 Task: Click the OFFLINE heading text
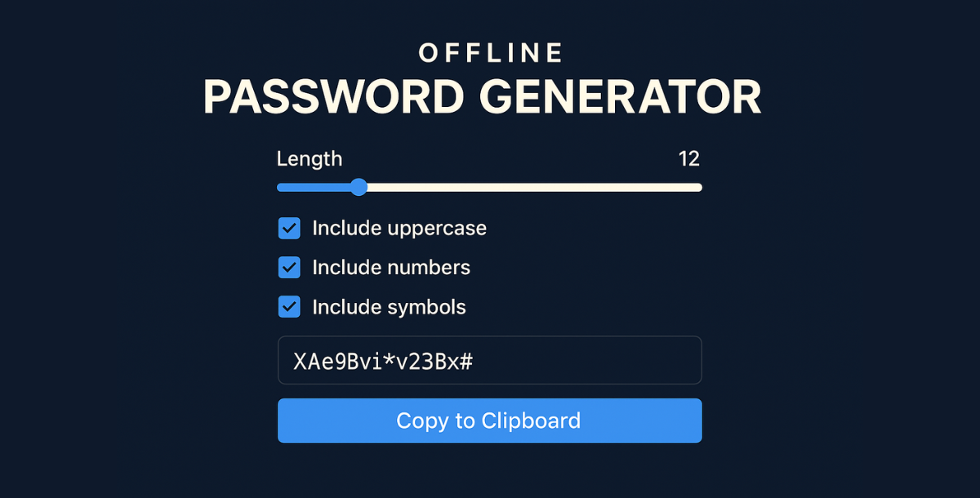click(490, 53)
